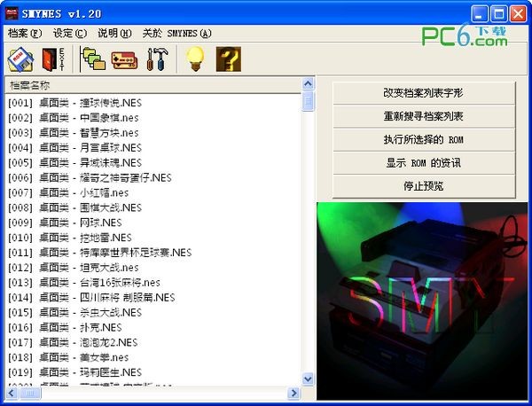This screenshot has width=532, height=406.
Task: Select [018] 桌面类 - 美女拳.nes
Action: (x=68, y=357)
